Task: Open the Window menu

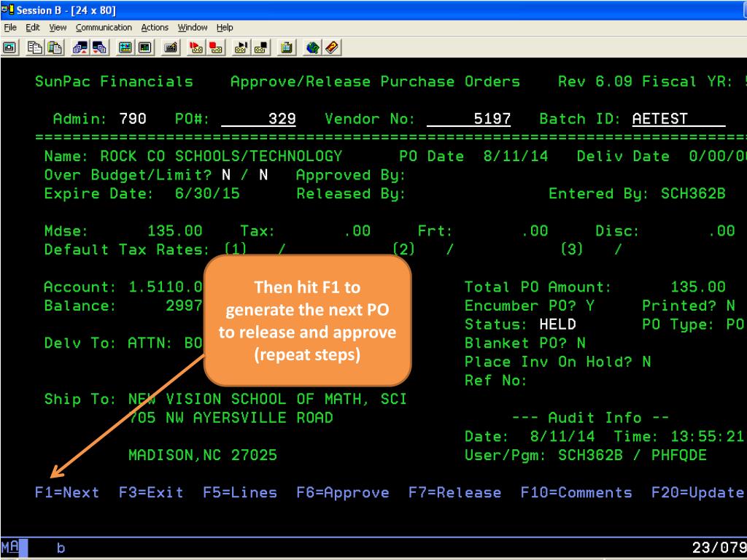Action: coord(193,28)
